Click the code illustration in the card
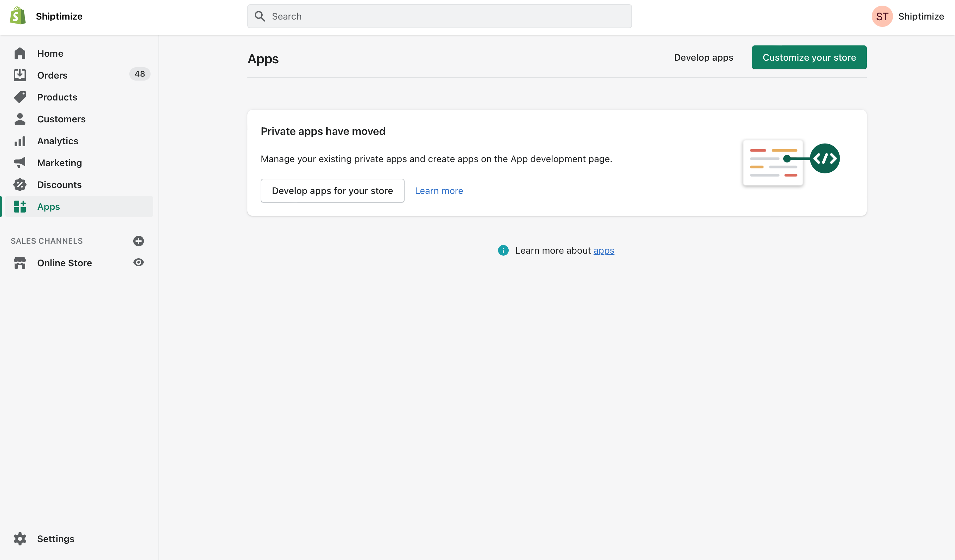 click(x=791, y=162)
